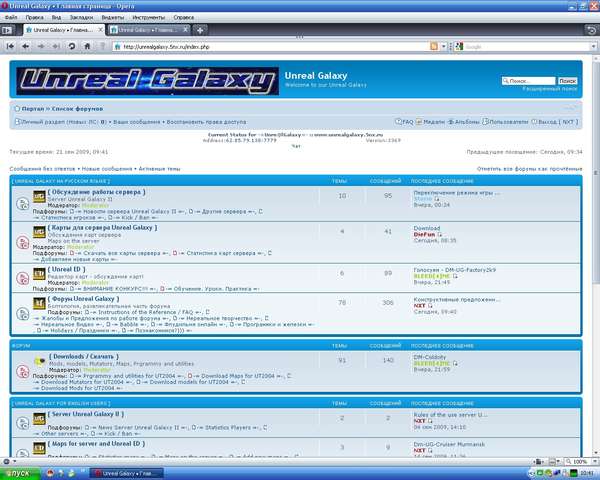Go back to the previous page

pyautogui.click(x=26, y=46)
